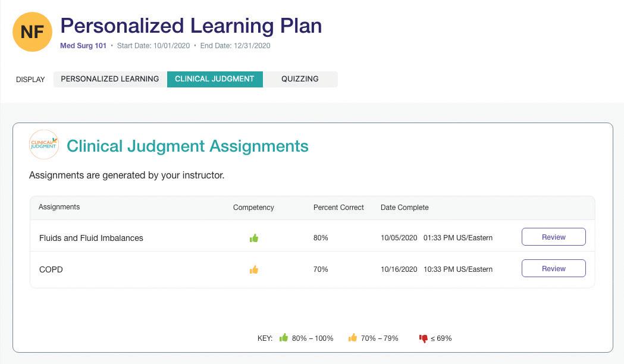This screenshot has width=624, height=364.
Task: Click the NF user avatar circle
Action: 32,32
